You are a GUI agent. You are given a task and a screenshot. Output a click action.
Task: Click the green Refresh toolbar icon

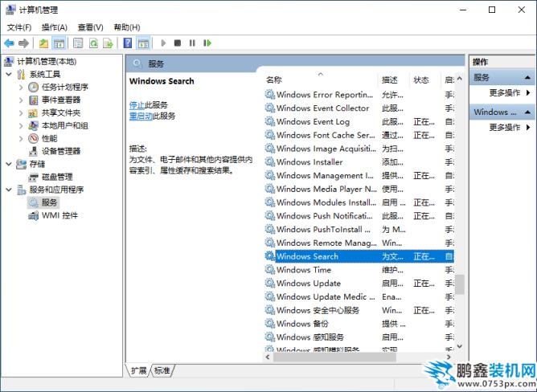[x=93, y=43]
